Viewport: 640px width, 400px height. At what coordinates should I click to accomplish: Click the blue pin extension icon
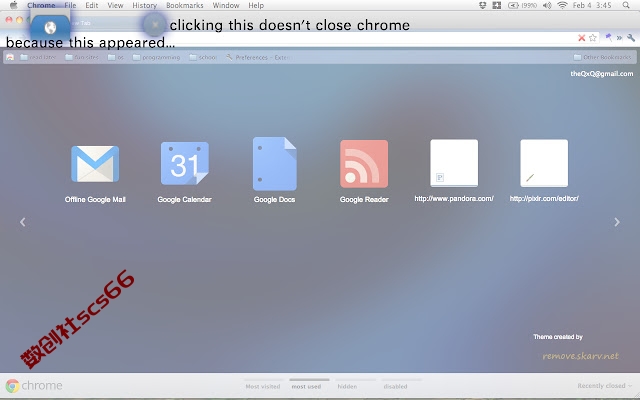[x=609, y=38]
